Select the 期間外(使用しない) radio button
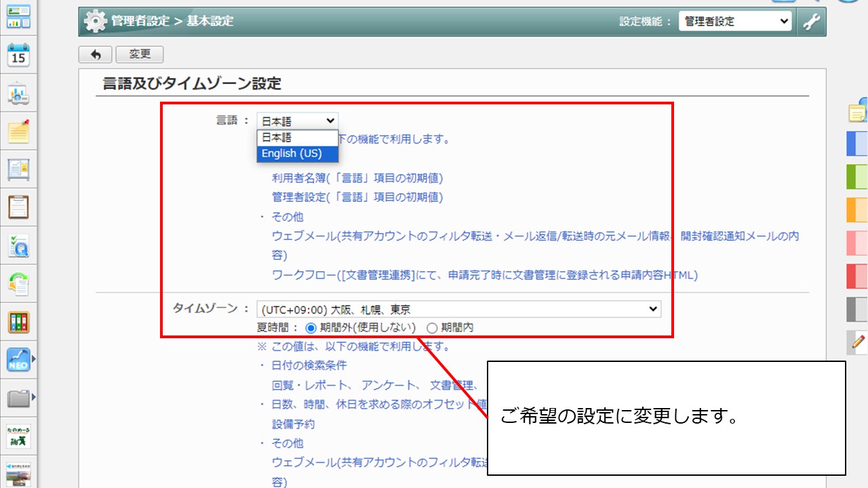Image resolution: width=868 pixels, height=488 pixels. [311, 328]
